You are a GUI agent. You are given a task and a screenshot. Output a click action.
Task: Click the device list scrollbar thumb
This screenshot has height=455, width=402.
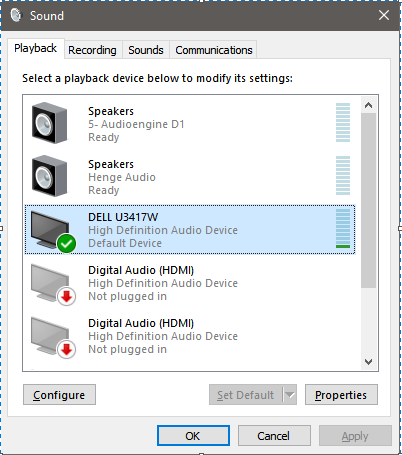[x=368, y=200]
